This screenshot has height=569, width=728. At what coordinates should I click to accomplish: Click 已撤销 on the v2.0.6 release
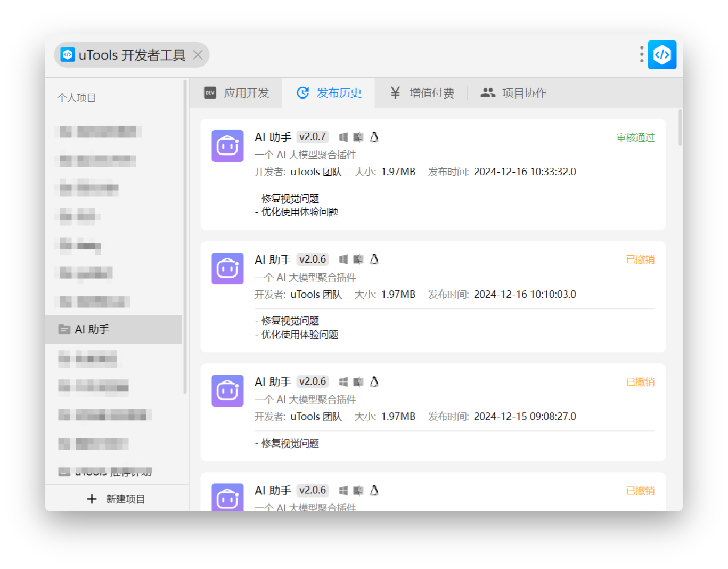[640, 259]
